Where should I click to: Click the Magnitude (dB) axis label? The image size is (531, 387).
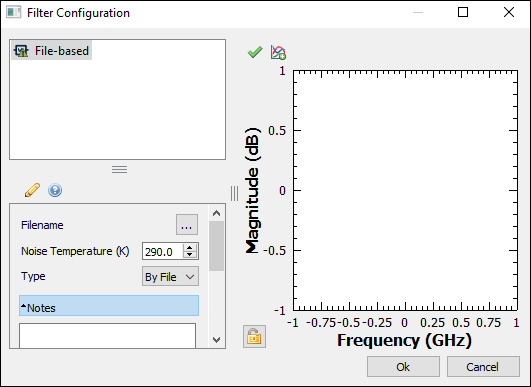[x=252, y=191]
